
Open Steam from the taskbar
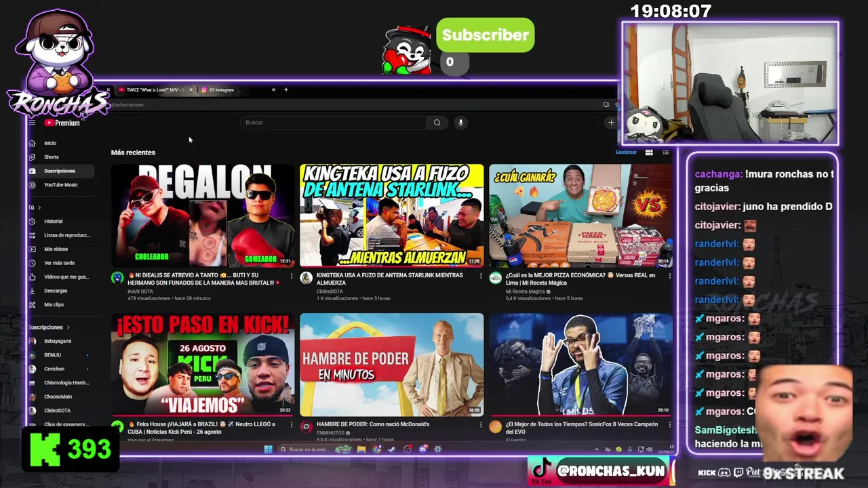pos(392,449)
